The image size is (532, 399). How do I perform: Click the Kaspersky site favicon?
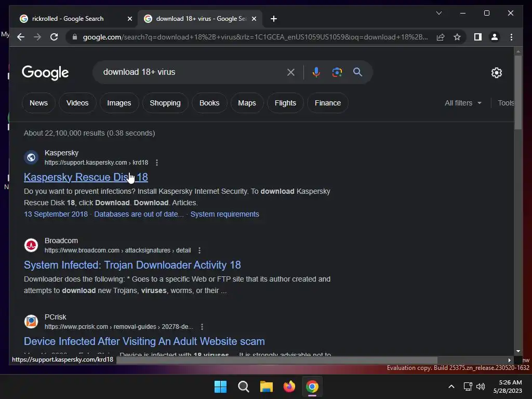31,157
